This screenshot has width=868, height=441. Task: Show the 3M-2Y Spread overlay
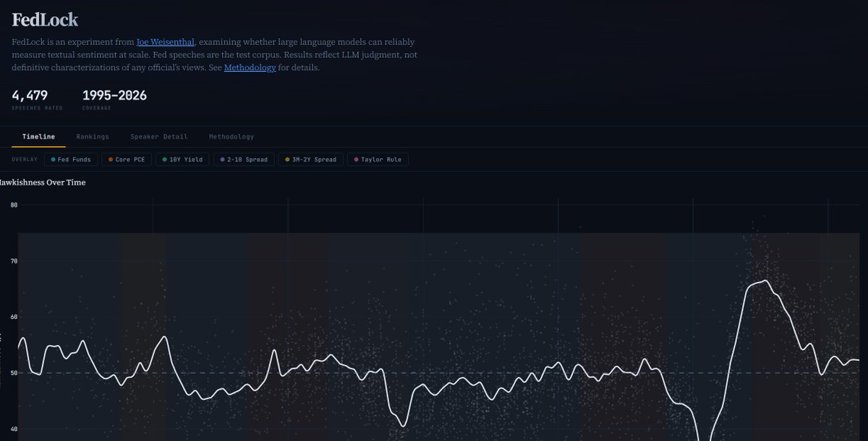(311, 159)
